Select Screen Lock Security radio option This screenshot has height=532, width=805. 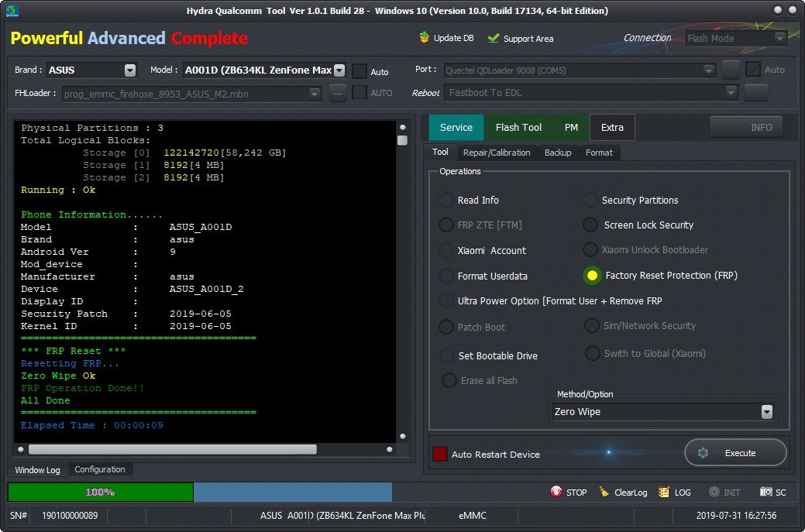(x=590, y=225)
